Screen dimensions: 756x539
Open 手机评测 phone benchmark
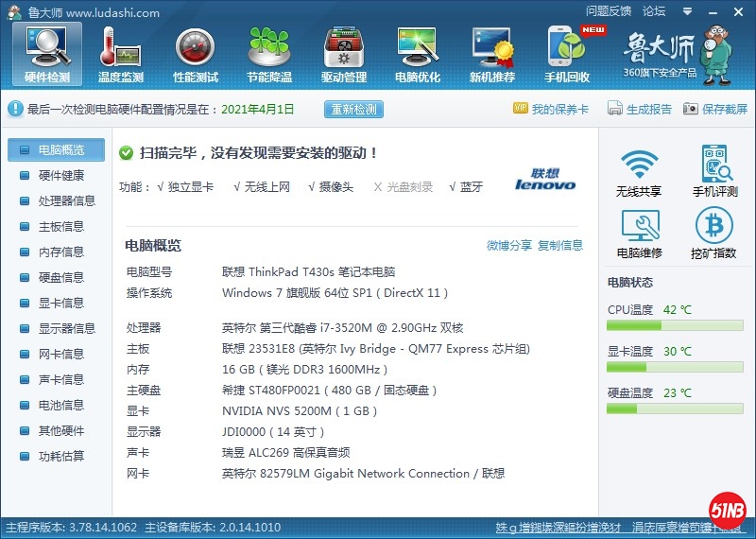pos(714,172)
